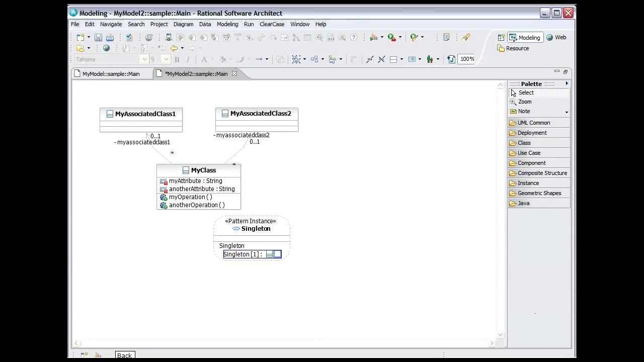The height and width of the screenshot is (362, 644).
Task: Close the MyModel2::sample::Main tab
Action: (234, 74)
